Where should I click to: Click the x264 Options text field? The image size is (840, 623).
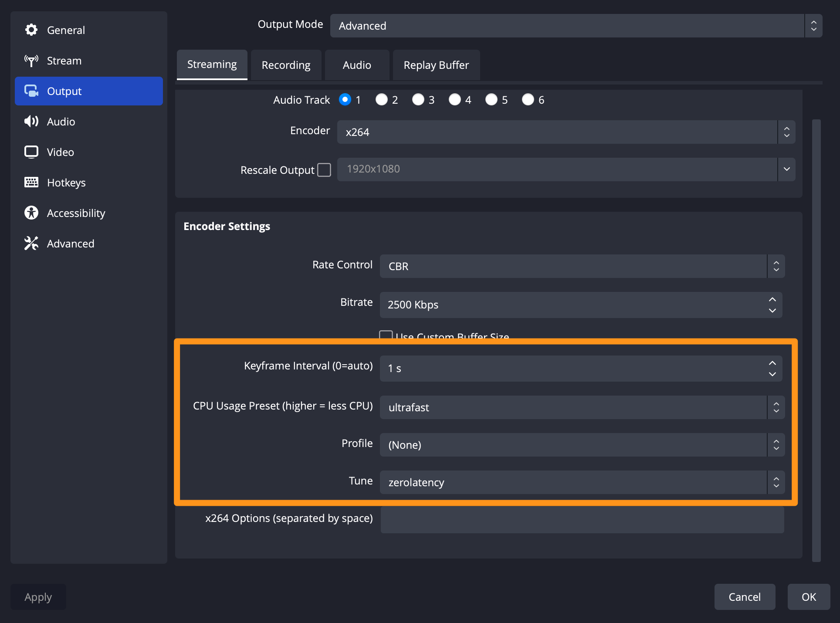582,519
